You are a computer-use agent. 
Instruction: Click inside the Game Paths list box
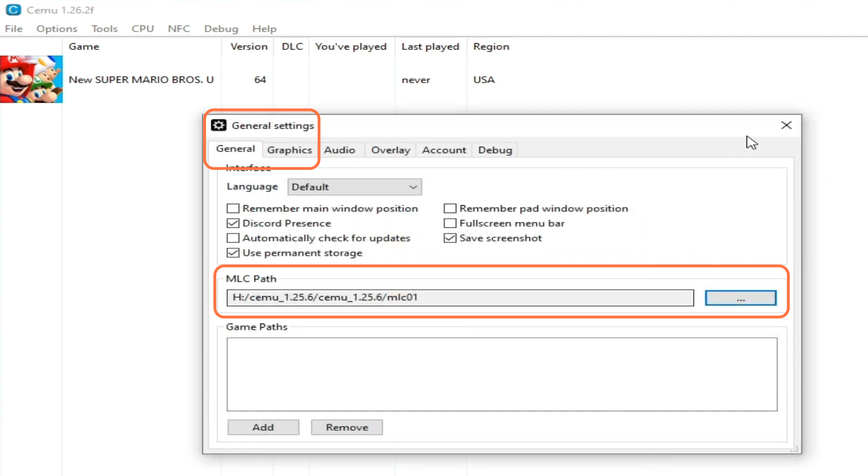(502, 374)
